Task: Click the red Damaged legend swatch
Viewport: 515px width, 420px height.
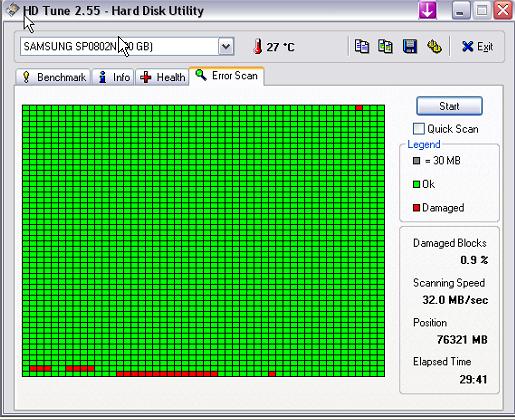Action: tap(416, 208)
